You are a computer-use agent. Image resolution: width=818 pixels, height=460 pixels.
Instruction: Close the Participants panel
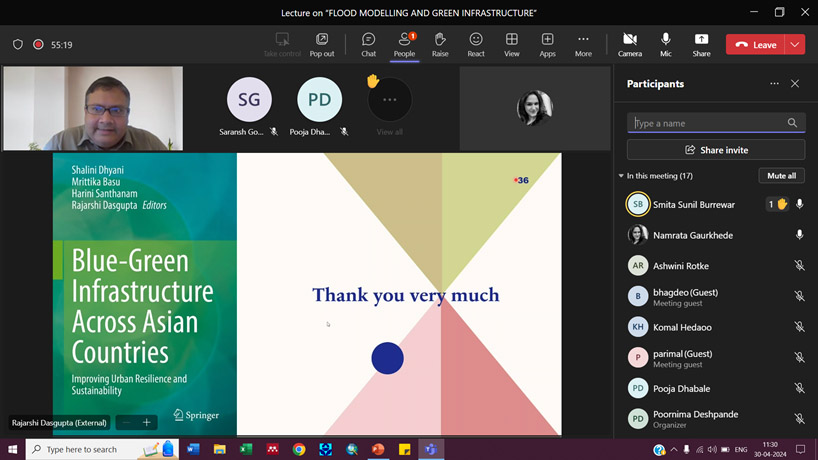pyautogui.click(x=795, y=84)
